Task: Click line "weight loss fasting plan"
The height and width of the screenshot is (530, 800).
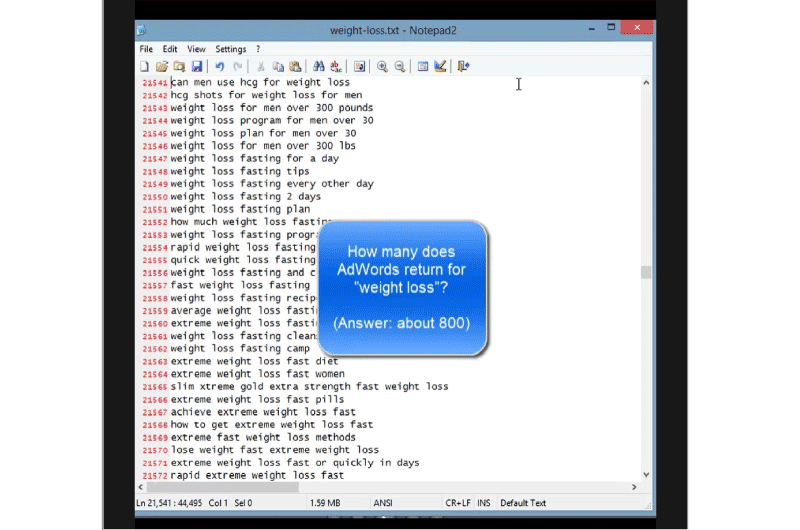Action: coord(240,209)
